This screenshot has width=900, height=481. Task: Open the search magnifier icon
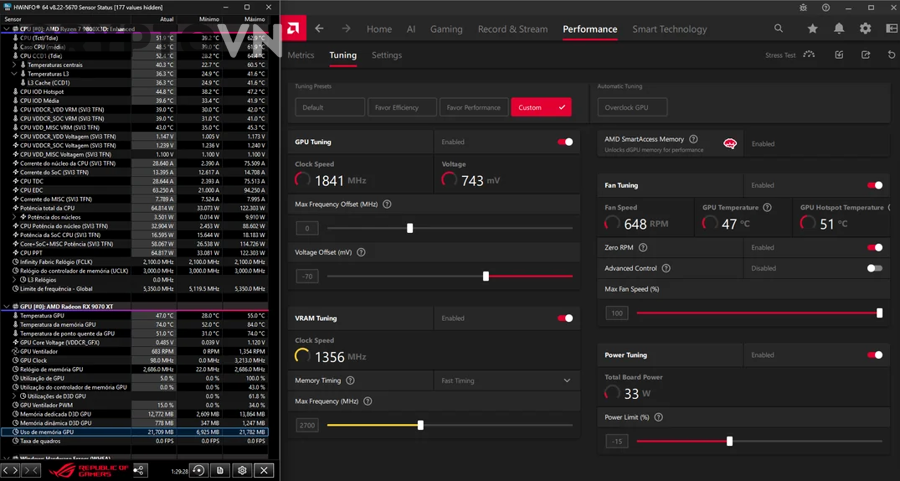[x=778, y=28]
